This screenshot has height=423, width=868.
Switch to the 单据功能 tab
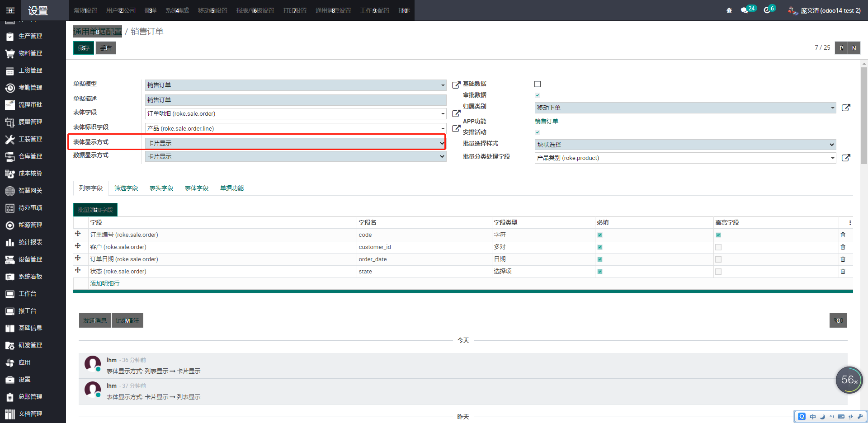232,188
